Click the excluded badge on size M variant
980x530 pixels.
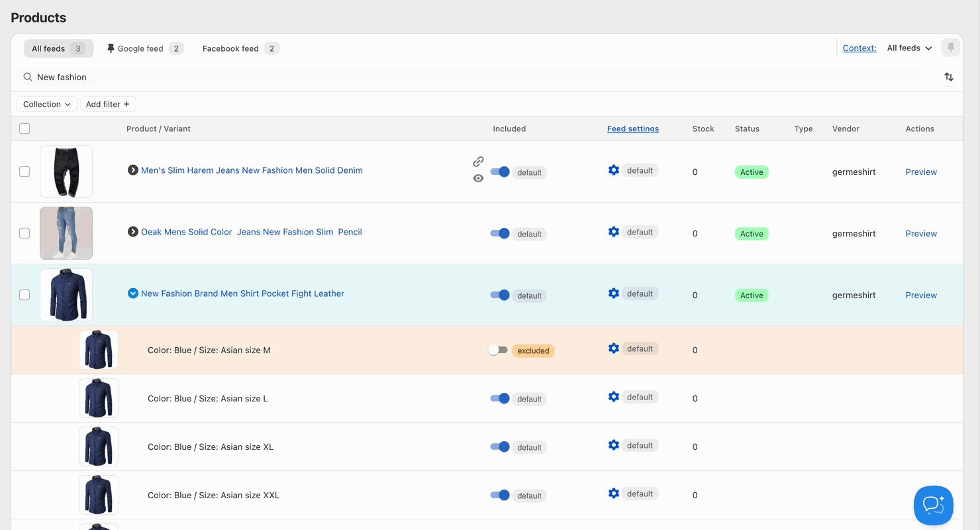click(533, 350)
